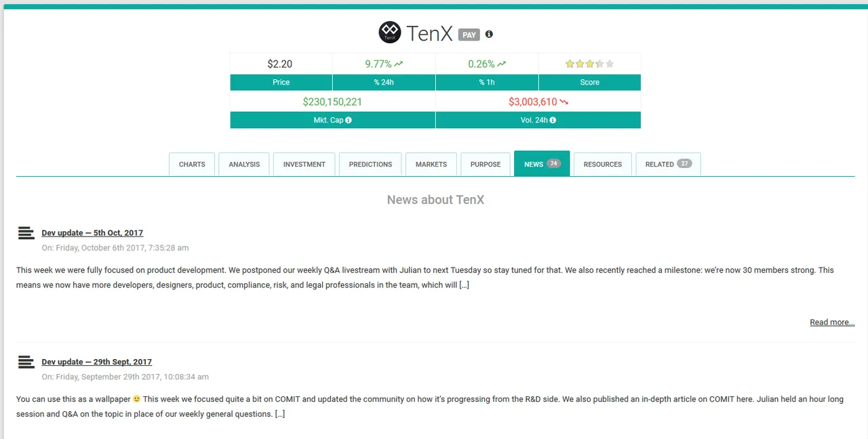
Task: Click the Vol. 24h info icon
Action: click(x=553, y=120)
